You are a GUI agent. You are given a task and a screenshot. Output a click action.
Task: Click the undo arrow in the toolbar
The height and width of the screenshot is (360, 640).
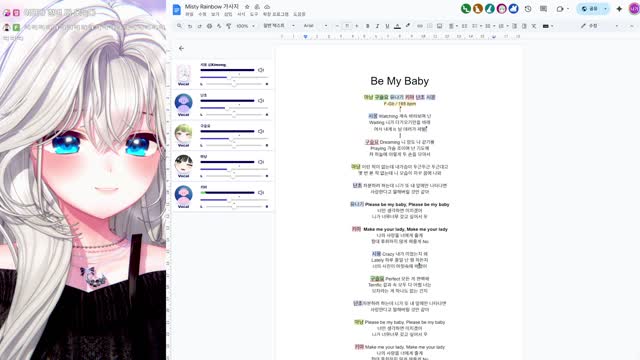[190, 26]
